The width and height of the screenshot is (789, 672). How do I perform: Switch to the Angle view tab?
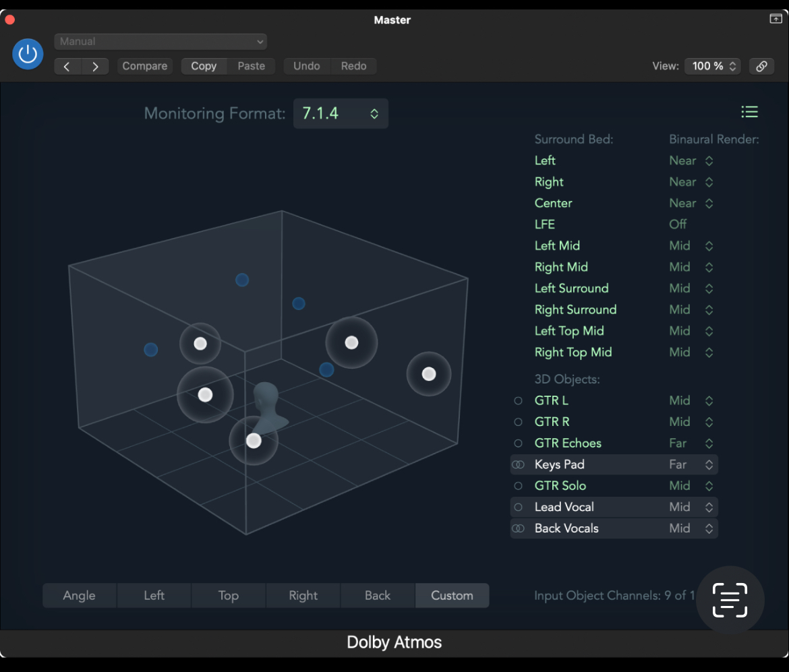pyautogui.click(x=80, y=596)
